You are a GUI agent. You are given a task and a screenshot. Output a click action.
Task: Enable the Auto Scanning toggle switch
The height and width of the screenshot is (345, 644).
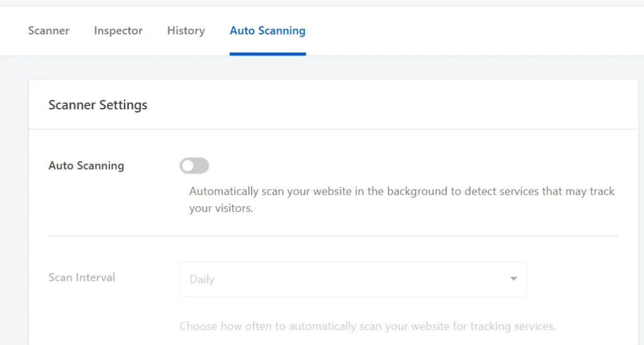click(x=194, y=166)
